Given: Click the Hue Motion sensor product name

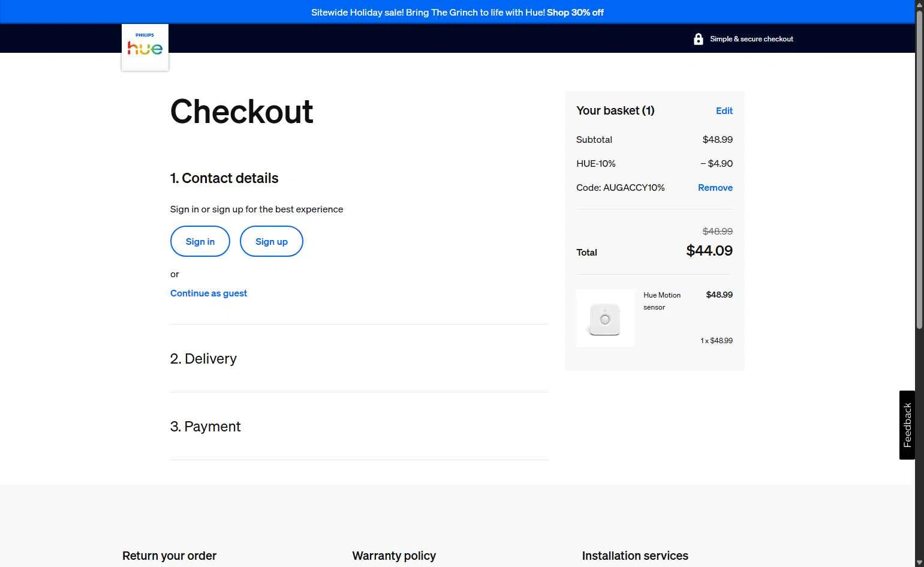Looking at the screenshot, I should click(x=662, y=301).
